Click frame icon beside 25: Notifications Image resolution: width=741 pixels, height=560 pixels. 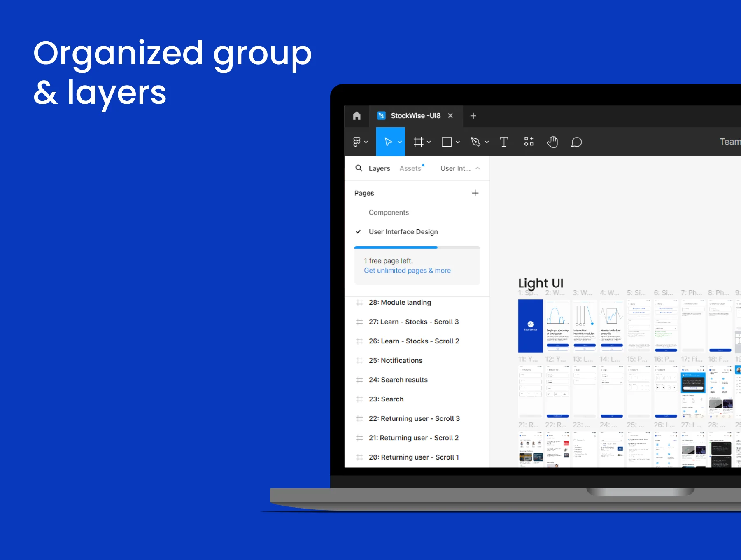[x=359, y=361]
